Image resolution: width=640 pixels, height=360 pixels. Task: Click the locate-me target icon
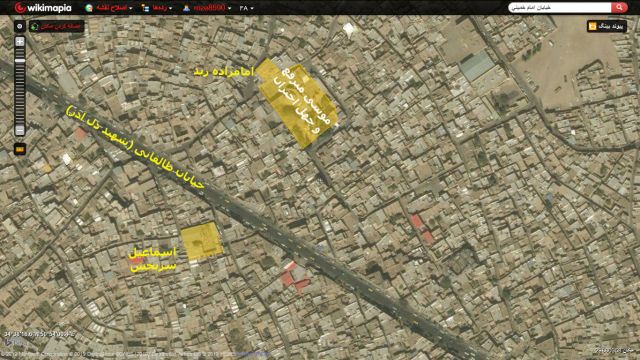point(20,26)
